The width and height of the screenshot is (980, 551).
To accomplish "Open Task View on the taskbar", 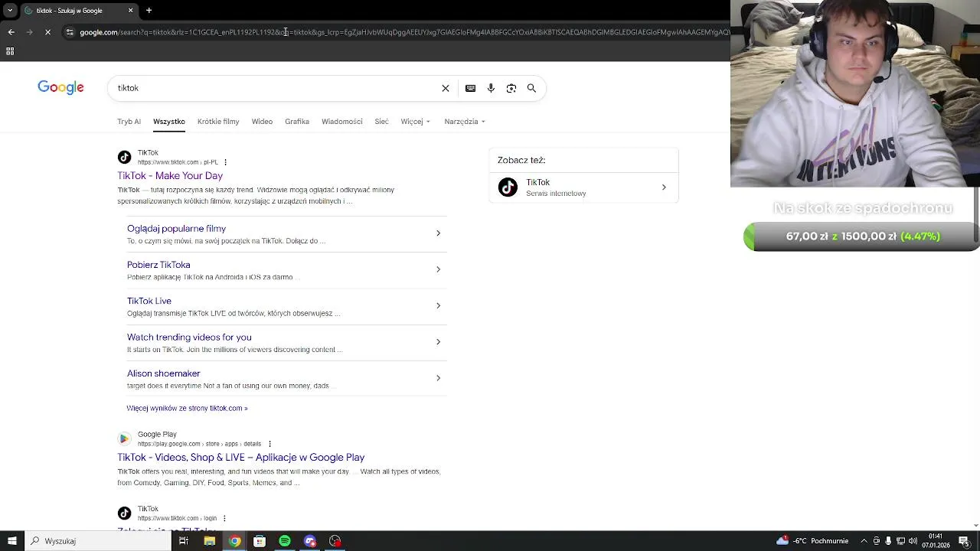I will pos(184,541).
